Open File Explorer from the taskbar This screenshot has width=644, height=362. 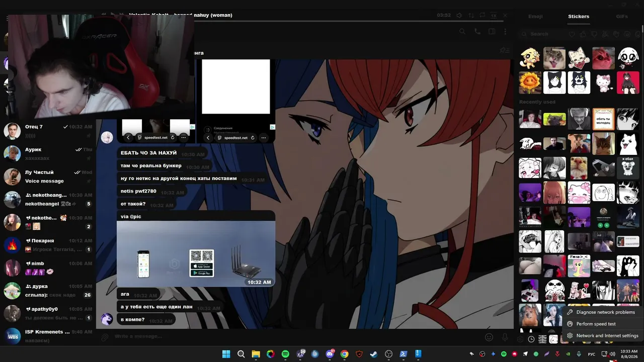coord(256,354)
